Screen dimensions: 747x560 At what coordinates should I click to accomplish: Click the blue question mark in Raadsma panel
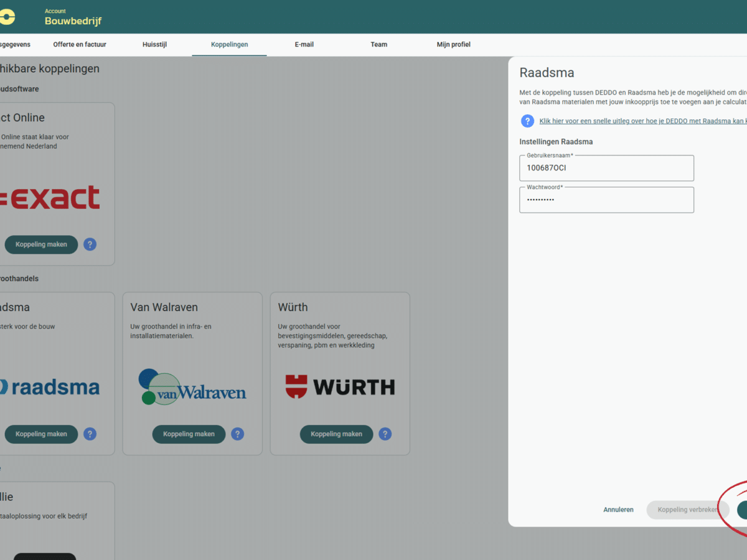point(528,121)
